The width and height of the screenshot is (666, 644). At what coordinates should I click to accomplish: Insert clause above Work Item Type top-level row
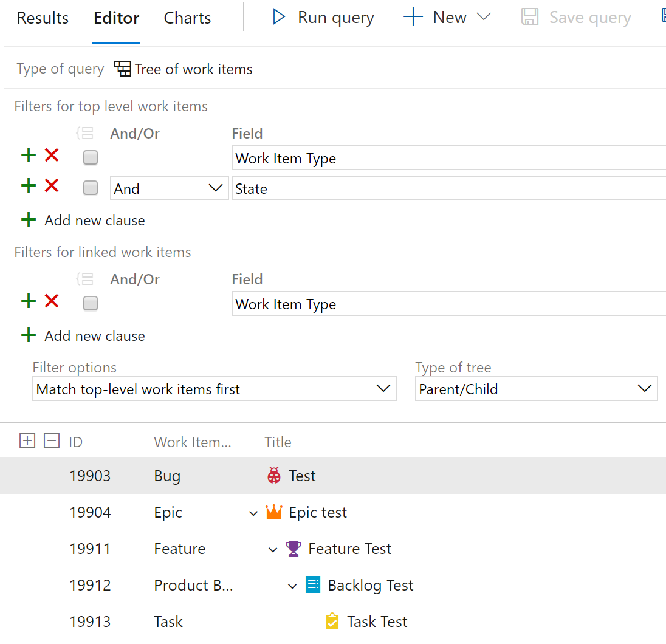[x=29, y=155]
